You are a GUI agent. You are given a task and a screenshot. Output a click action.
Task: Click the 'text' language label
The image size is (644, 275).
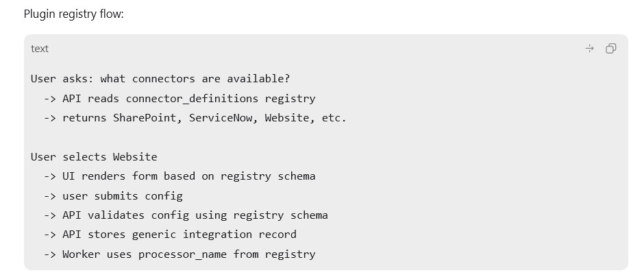[40, 49]
